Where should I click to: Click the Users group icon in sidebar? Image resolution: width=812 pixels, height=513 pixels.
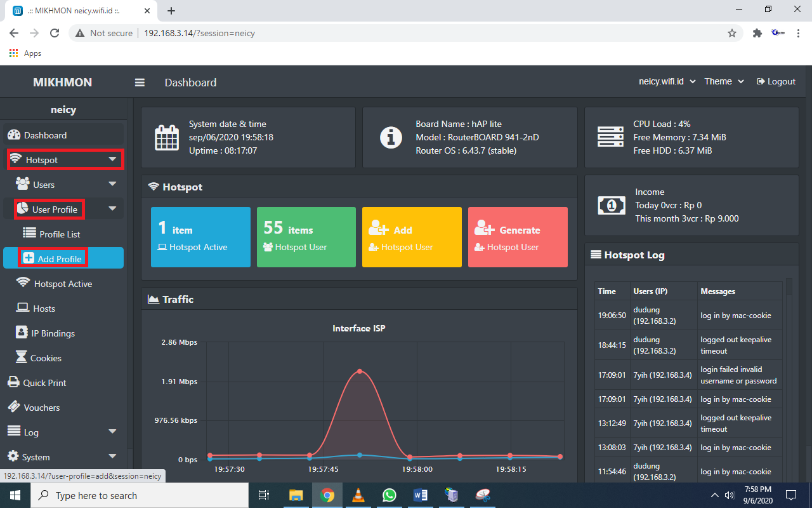(x=23, y=184)
